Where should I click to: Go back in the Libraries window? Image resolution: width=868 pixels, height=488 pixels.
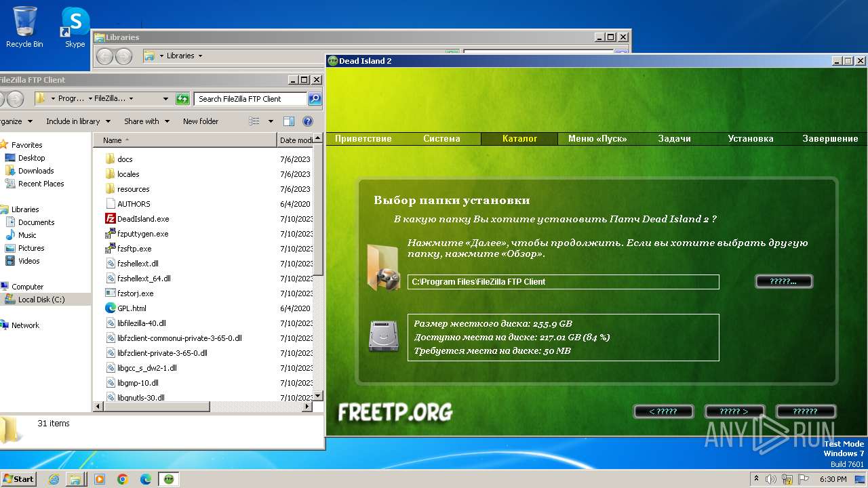point(104,56)
